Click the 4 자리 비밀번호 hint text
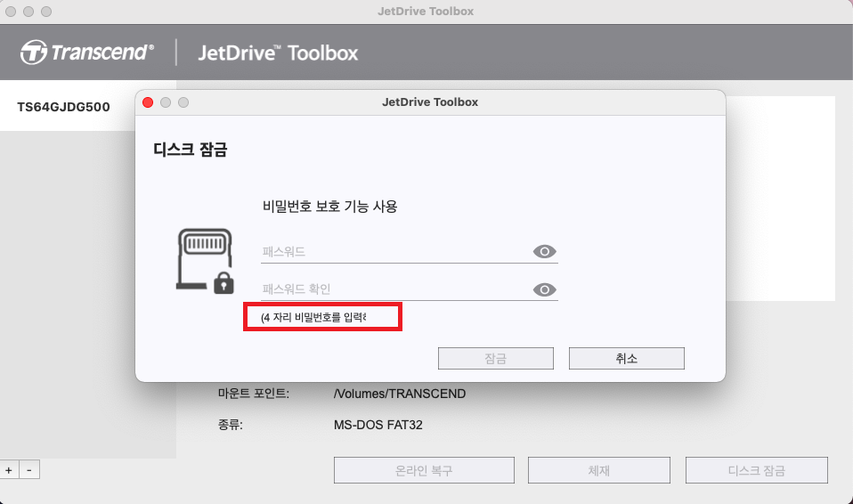853x504 pixels. [314, 317]
